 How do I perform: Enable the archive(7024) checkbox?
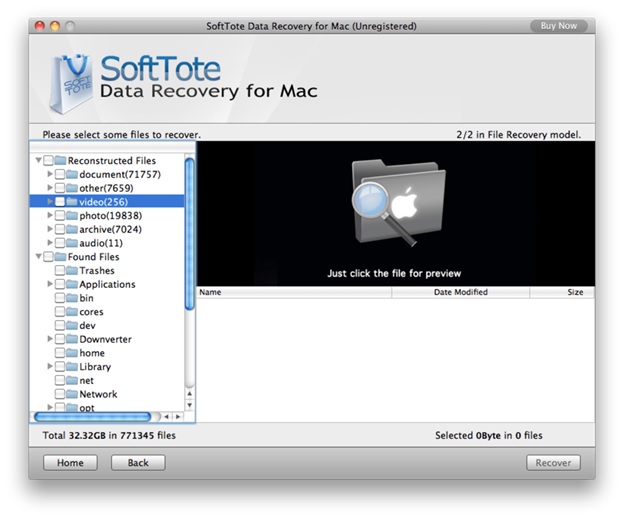coord(60,229)
